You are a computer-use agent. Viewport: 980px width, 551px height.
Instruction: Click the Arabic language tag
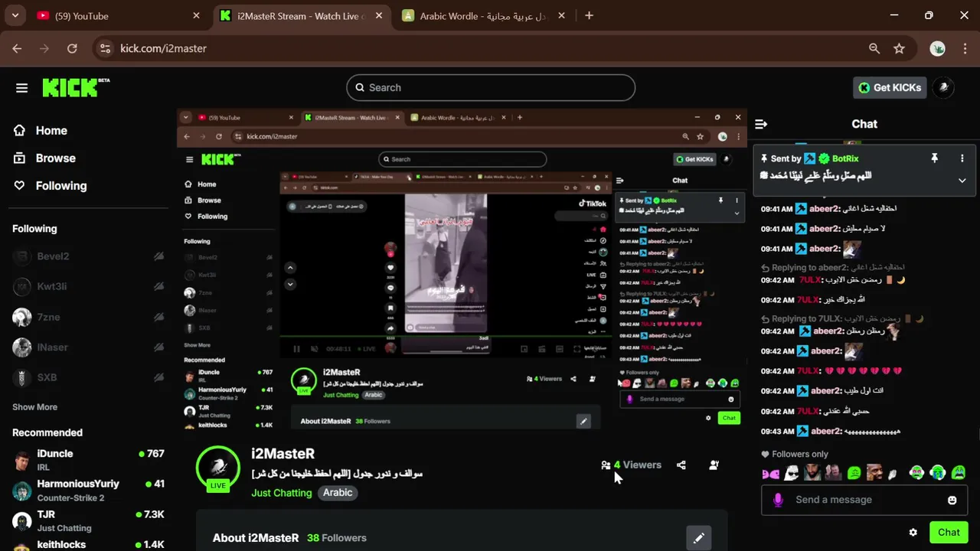click(x=338, y=493)
